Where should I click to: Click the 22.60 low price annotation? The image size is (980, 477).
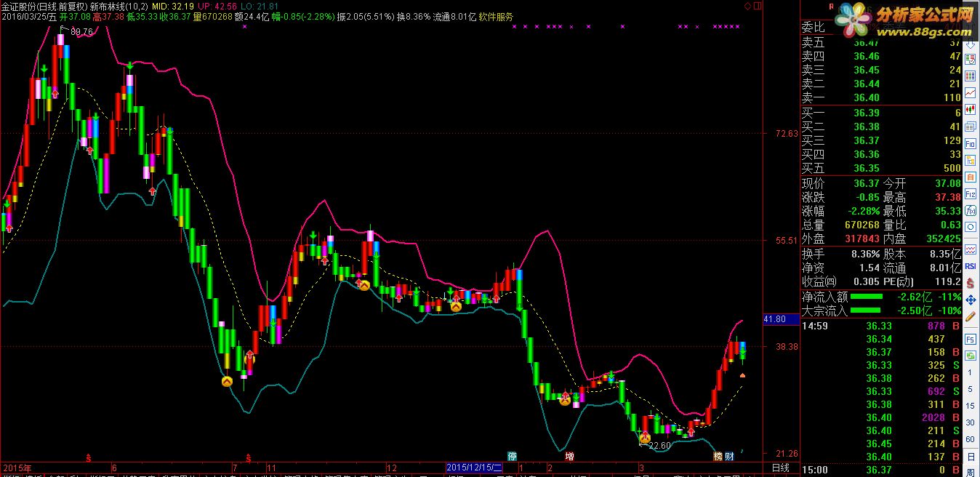659,446
